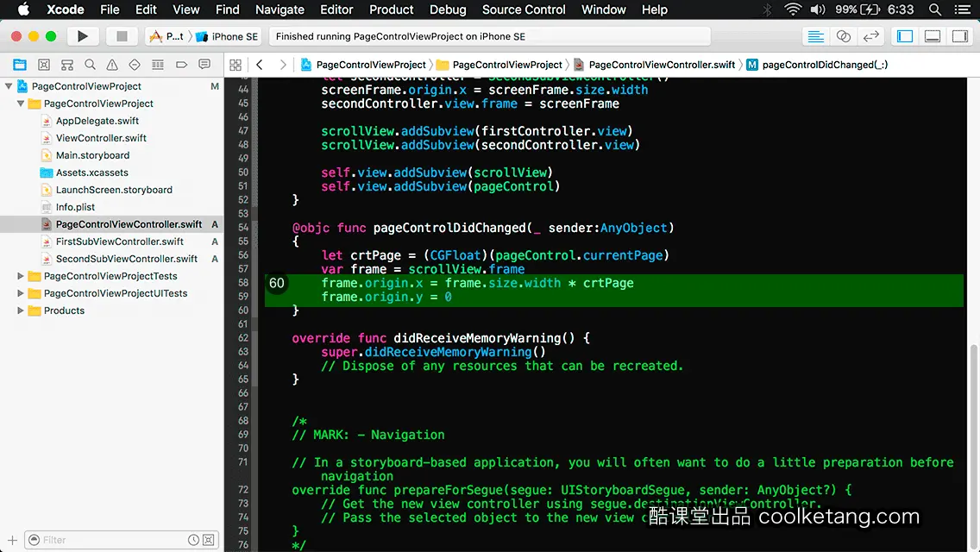The image size is (980, 552).
Task: Open Spotlight search in the menu bar
Action: 935,9
